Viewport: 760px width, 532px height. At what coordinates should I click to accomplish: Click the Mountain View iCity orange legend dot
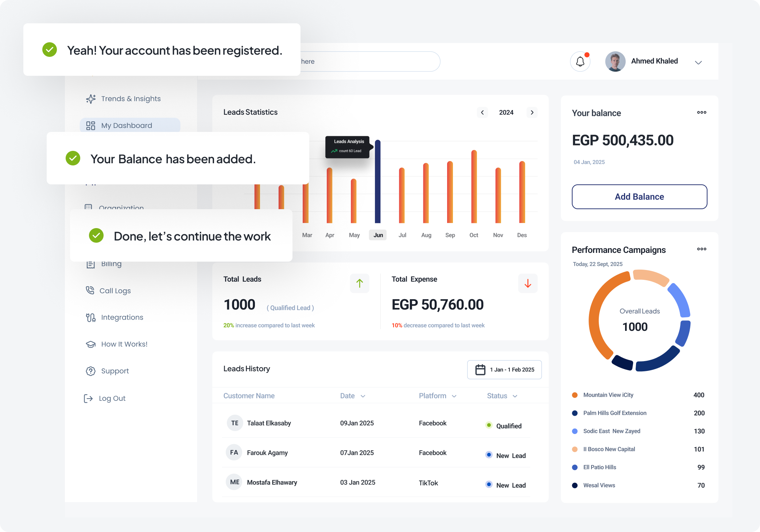[574, 395]
